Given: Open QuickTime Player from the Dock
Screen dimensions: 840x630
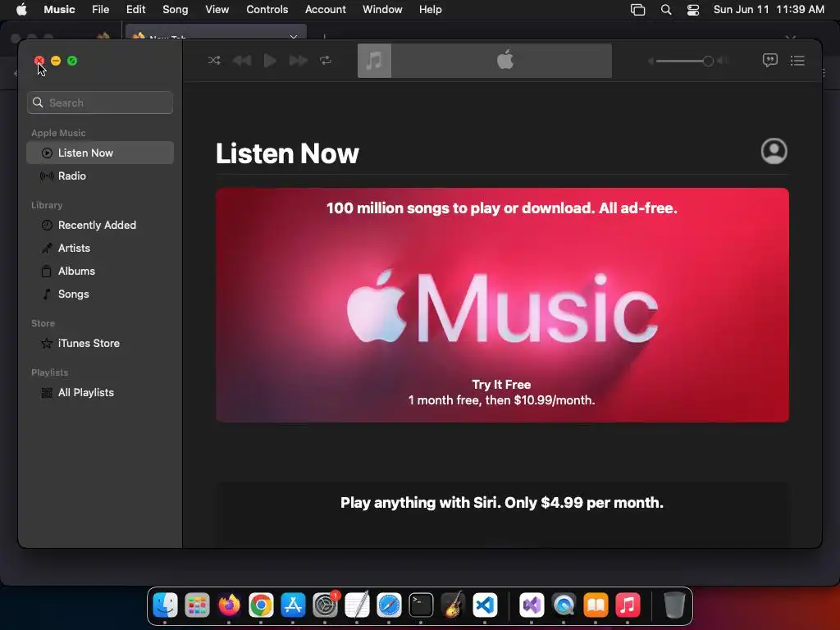Looking at the screenshot, I should click(564, 605).
